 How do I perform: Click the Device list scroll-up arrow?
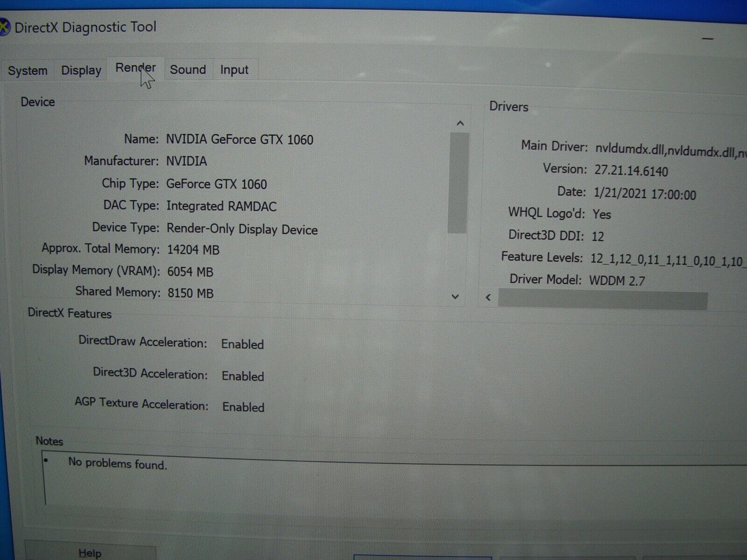point(460,123)
